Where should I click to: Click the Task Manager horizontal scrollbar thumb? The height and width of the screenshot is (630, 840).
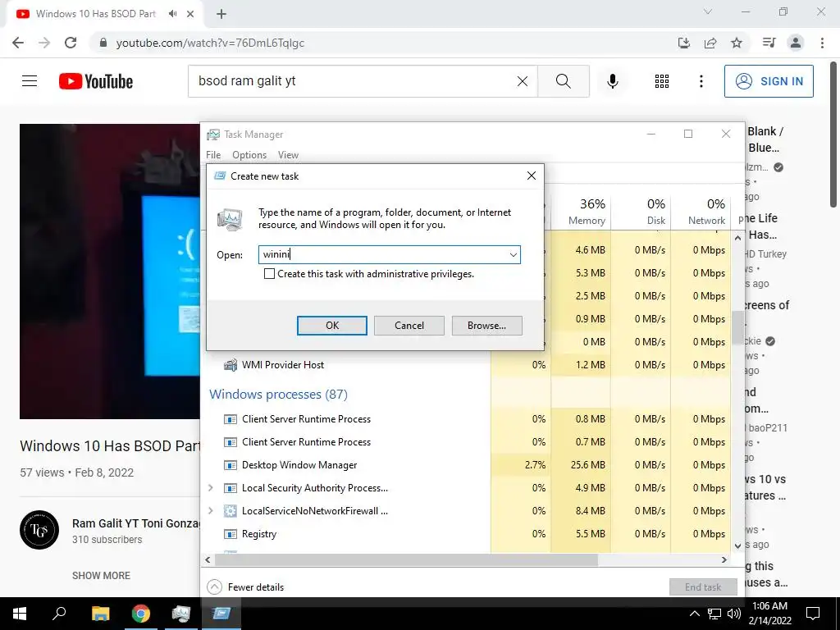406,559
